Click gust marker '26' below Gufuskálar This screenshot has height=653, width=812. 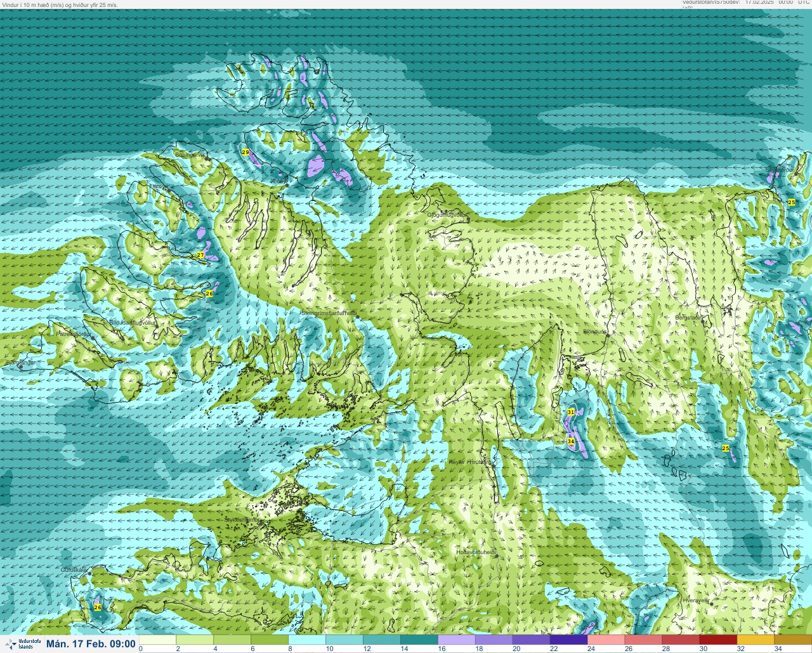(98, 607)
